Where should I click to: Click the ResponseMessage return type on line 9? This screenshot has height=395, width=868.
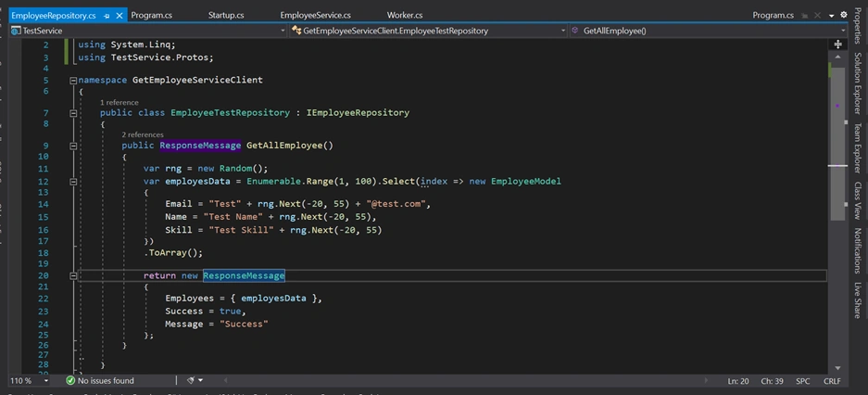[200, 146]
